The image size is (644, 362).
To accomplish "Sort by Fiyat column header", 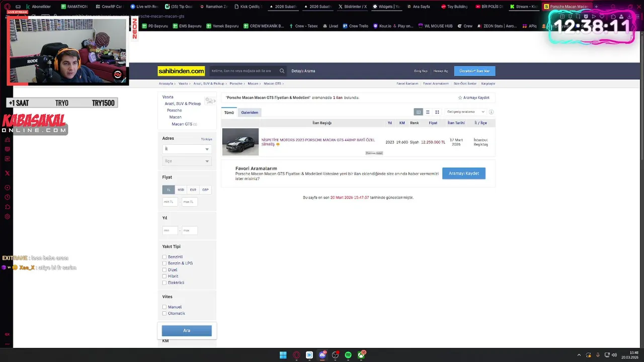I will click(433, 123).
